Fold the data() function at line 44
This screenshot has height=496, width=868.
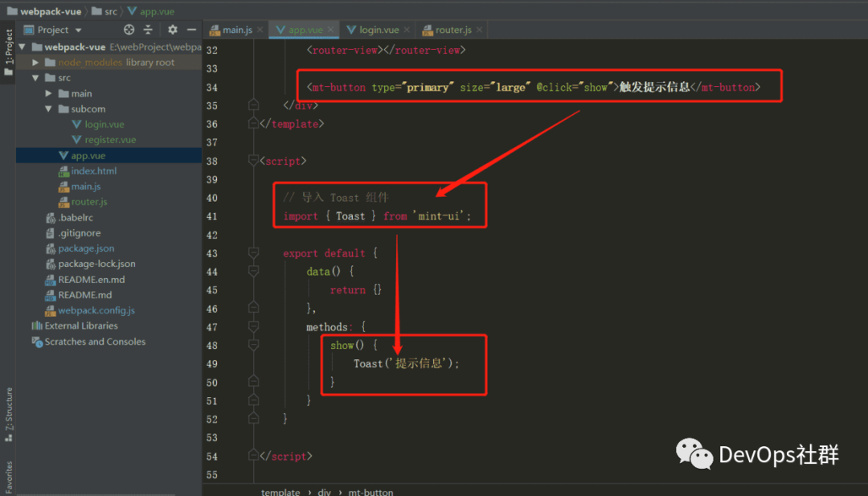pyautogui.click(x=253, y=271)
